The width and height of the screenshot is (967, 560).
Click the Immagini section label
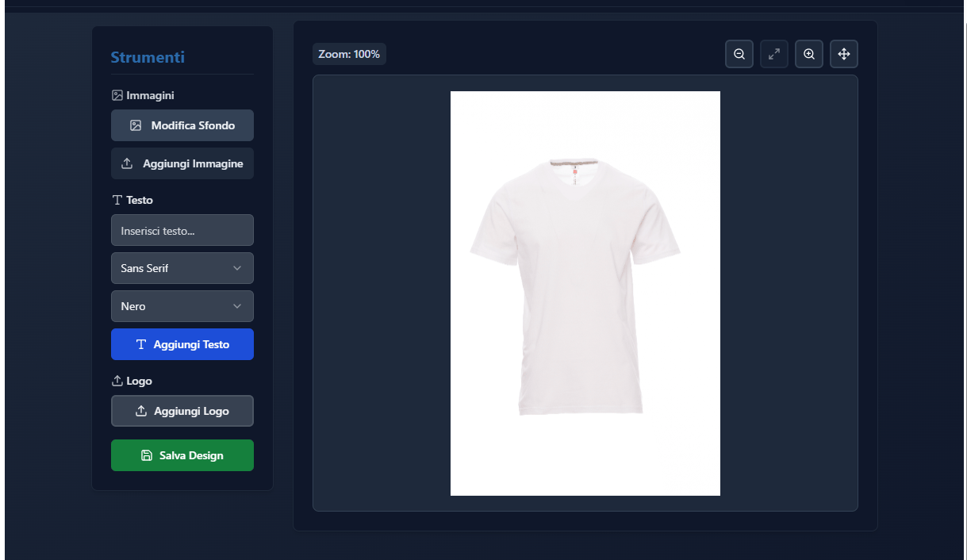pos(143,95)
